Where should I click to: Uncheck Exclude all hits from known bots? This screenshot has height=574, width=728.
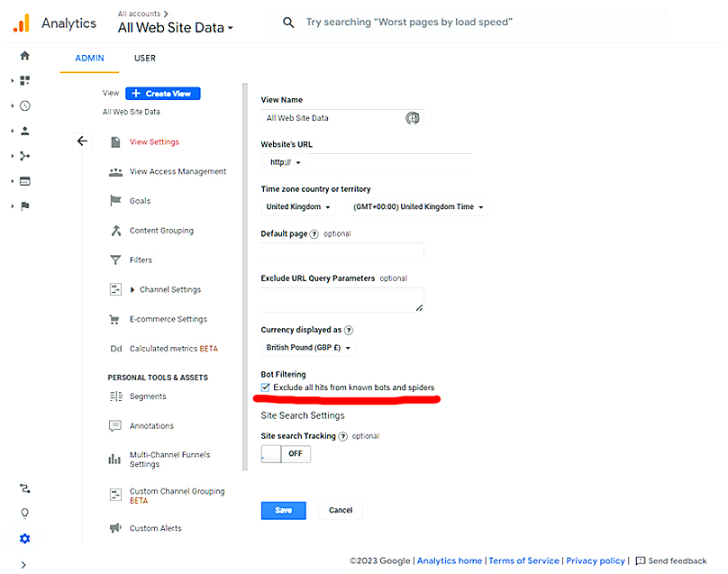265,387
